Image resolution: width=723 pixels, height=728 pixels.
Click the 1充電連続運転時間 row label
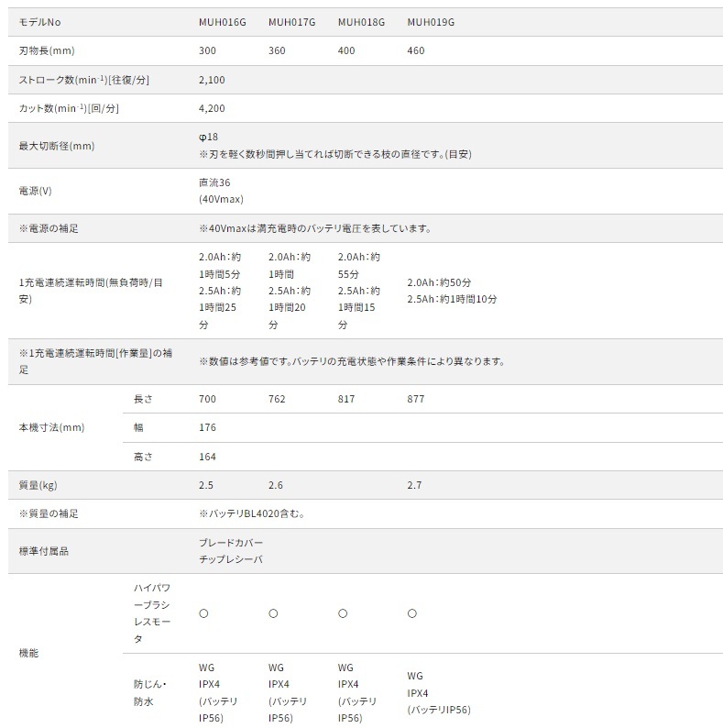91,291
